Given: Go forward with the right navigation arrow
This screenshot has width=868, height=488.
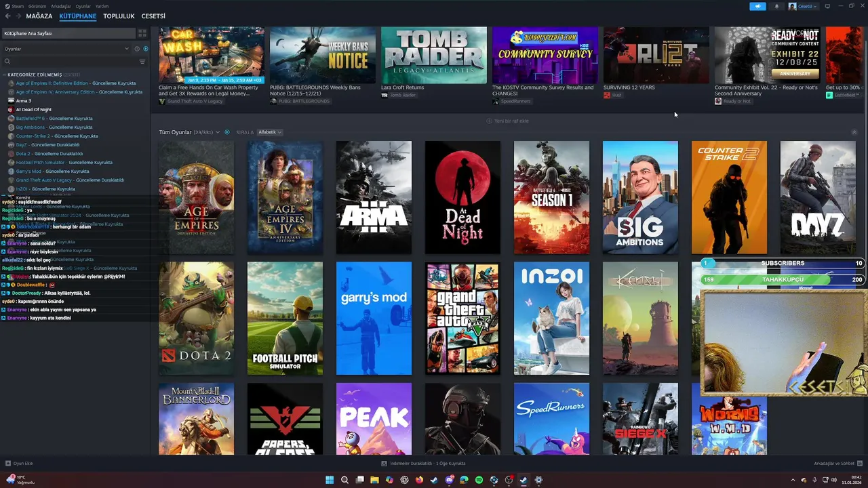Looking at the screenshot, I should click(x=18, y=16).
